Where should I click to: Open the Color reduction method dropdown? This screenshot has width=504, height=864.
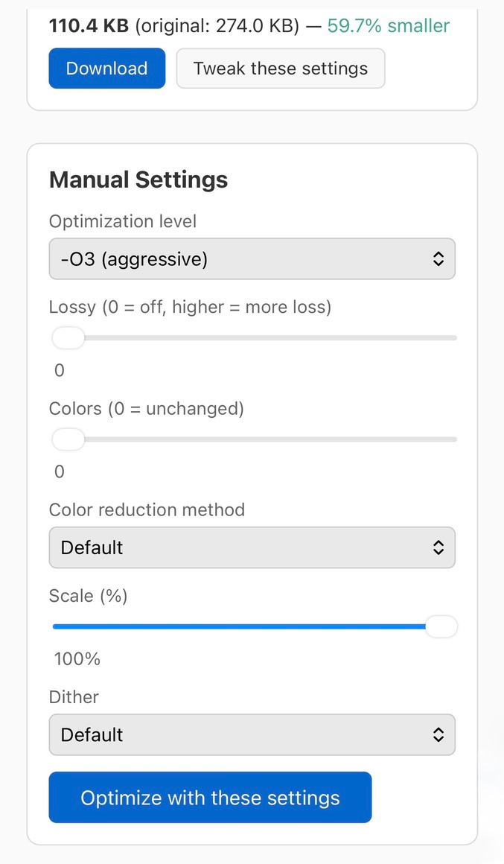point(252,547)
